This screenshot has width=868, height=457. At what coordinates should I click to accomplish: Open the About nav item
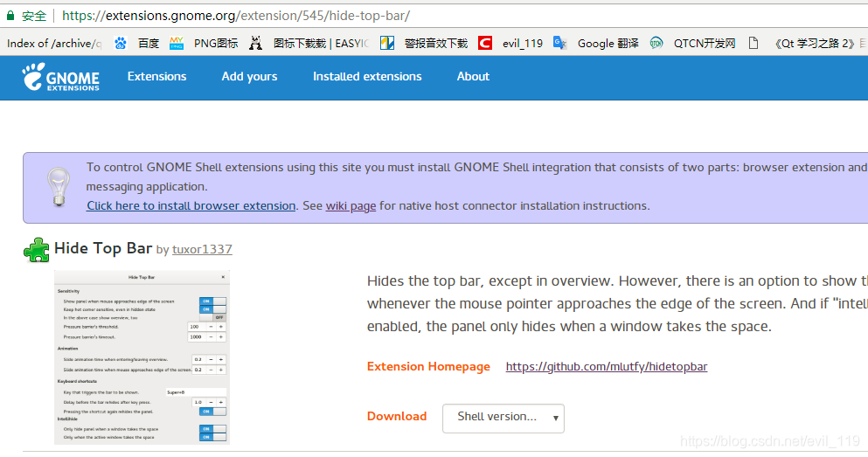click(x=473, y=76)
